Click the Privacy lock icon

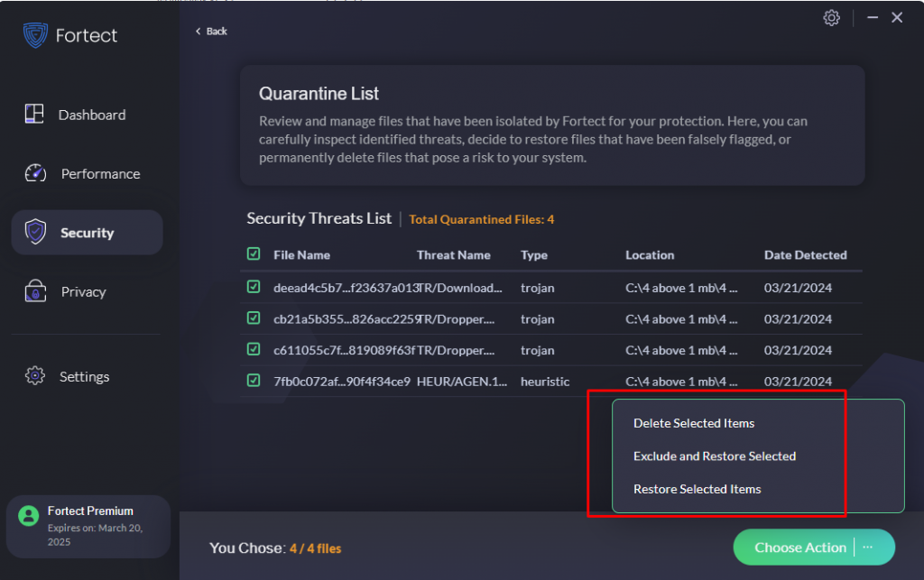pos(35,290)
